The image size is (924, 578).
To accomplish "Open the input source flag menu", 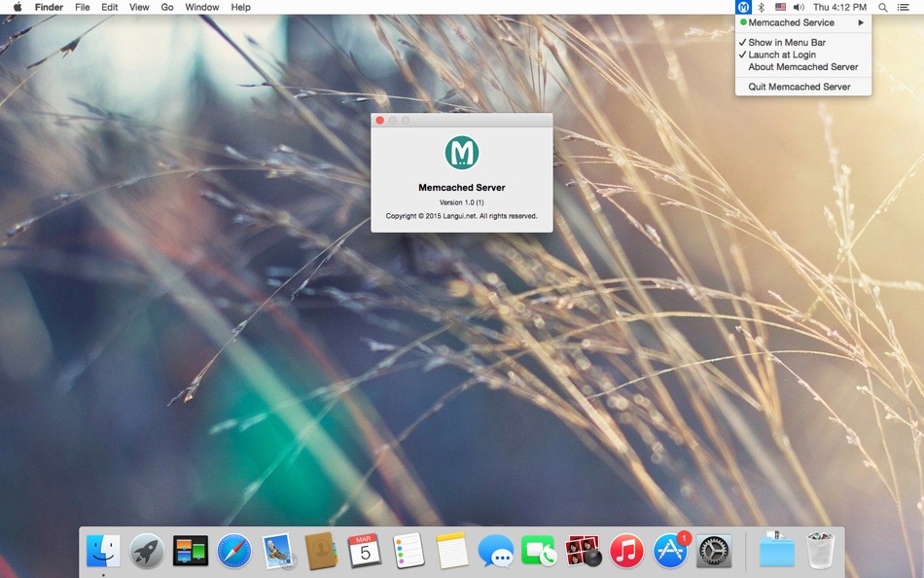I will [x=779, y=7].
